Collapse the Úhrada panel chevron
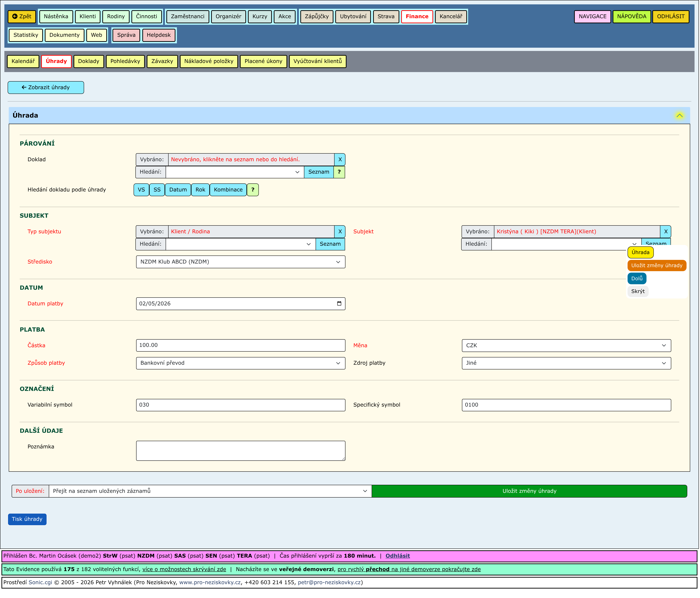The width and height of the screenshot is (700, 598). click(x=679, y=116)
